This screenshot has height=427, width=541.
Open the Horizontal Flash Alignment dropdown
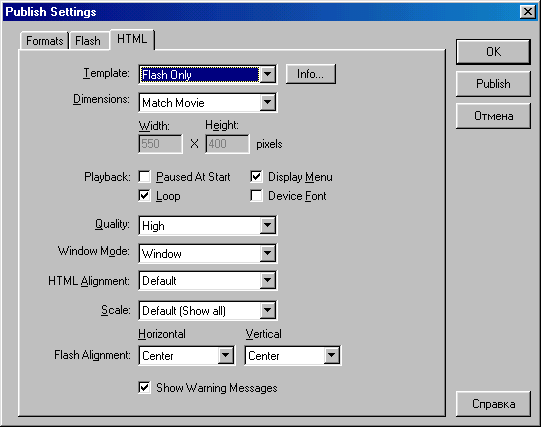pos(187,355)
